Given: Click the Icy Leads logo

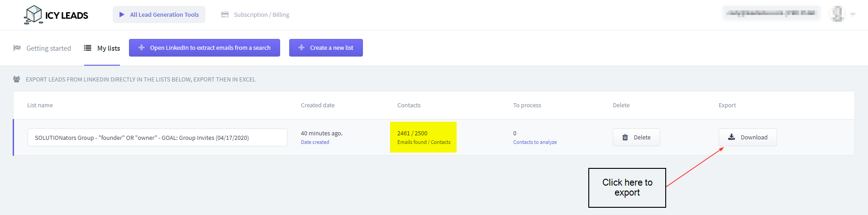Looking at the screenshot, I should [x=56, y=14].
